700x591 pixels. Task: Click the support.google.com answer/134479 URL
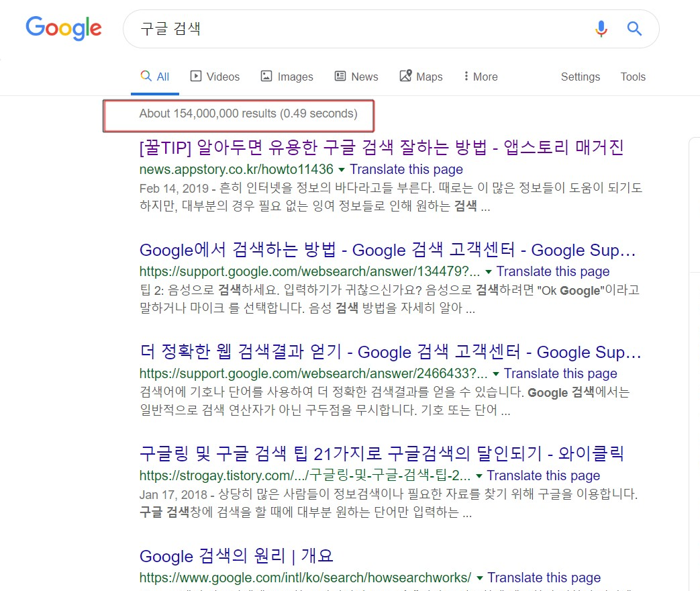pos(310,271)
